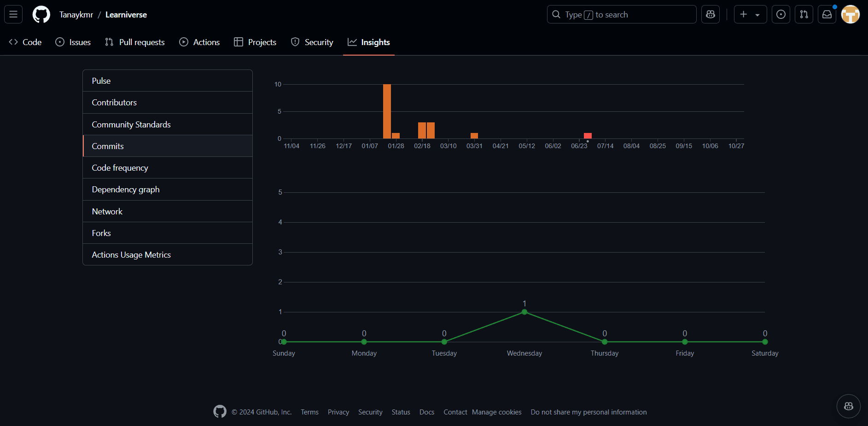Click the search box magnifier field
The height and width of the screenshot is (426, 868).
pyautogui.click(x=622, y=14)
